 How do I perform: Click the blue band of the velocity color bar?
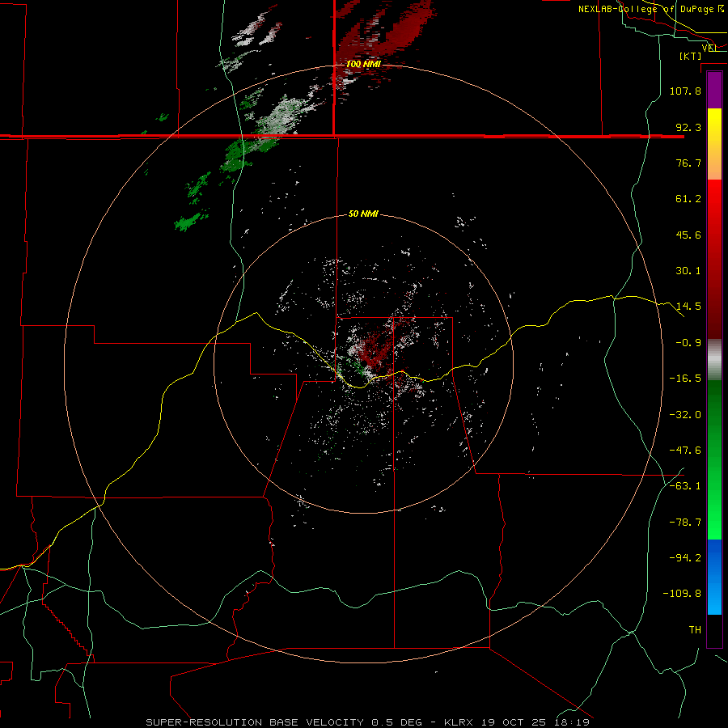pos(714,577)
